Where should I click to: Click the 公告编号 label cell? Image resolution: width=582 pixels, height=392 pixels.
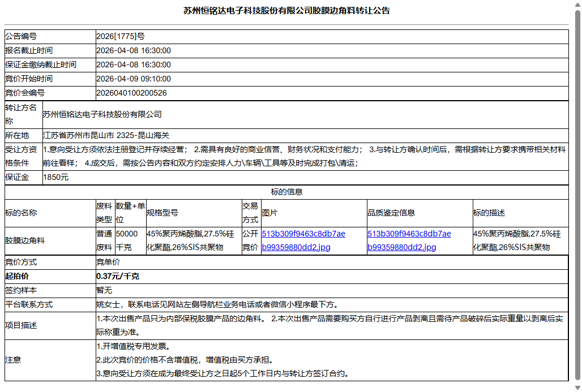(x=50, y=36)
